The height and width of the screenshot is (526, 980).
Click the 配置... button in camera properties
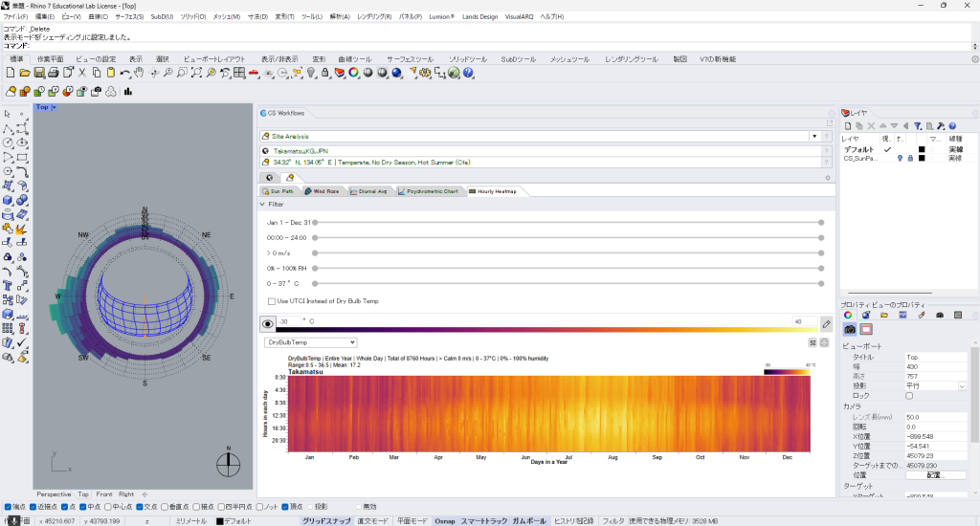pyautogui.click(x=935, y=474)
